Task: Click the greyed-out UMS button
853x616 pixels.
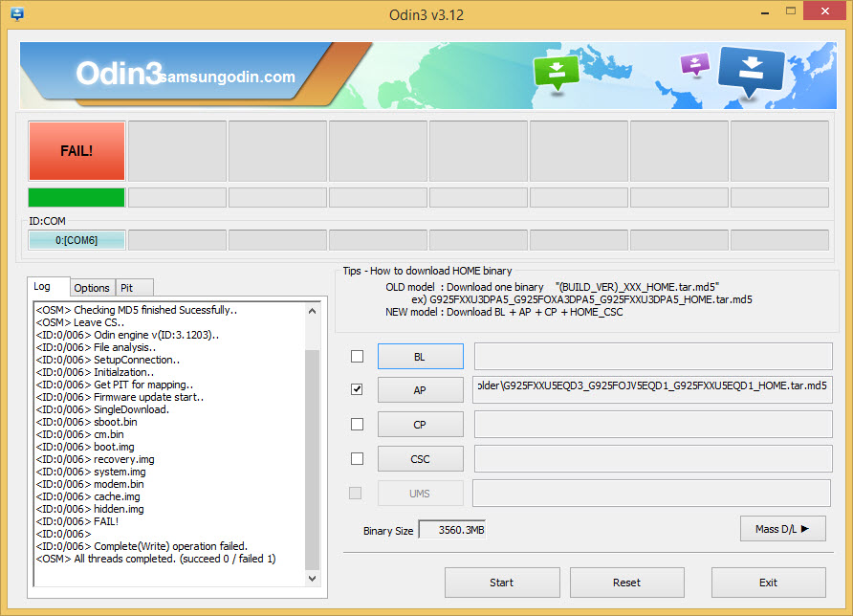Action: (421, 493)
